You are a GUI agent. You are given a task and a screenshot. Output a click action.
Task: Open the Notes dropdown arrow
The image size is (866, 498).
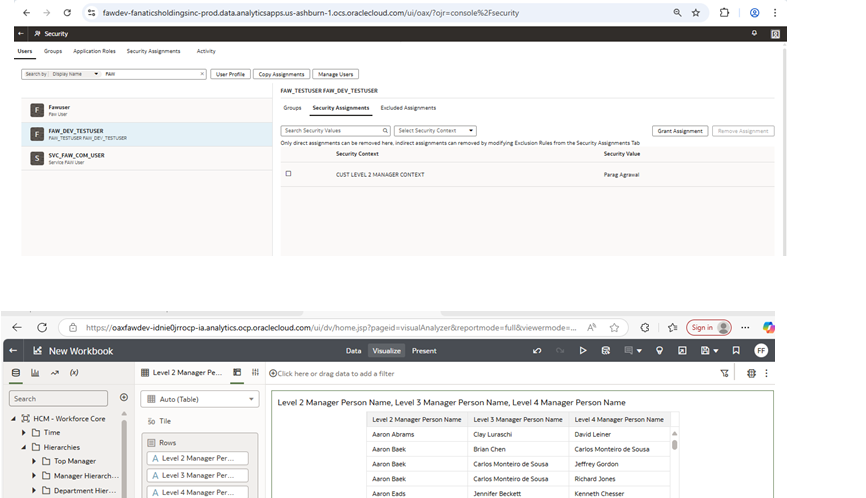(639, 351)
